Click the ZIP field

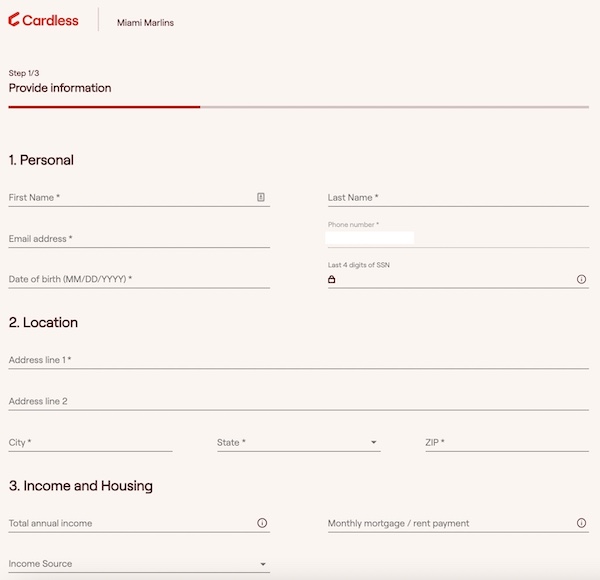click(x=507, y=442)
